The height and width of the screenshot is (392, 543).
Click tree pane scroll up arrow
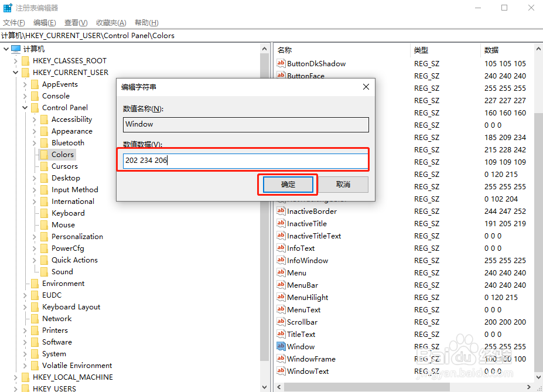[x=265, y=49]
